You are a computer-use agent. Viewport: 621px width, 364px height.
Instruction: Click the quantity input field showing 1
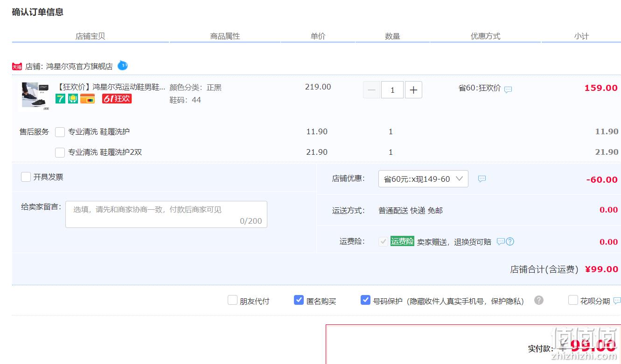pyautogui.click(x=392, y=90)
